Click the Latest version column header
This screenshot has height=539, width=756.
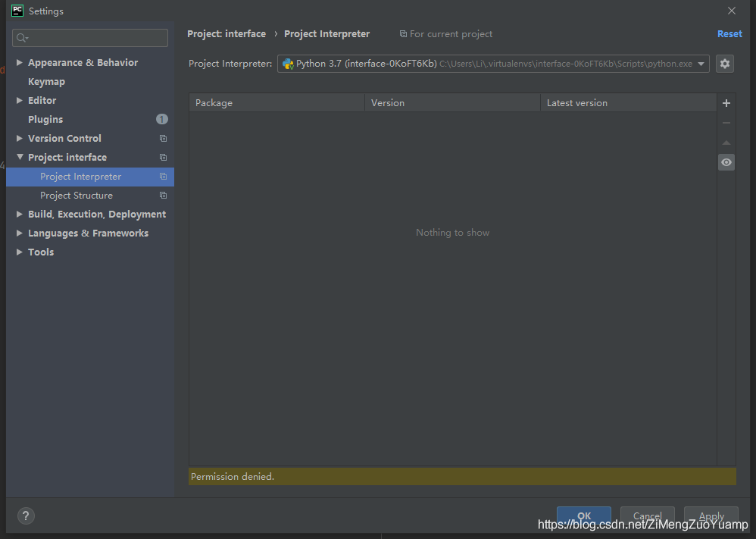(629, 103)
